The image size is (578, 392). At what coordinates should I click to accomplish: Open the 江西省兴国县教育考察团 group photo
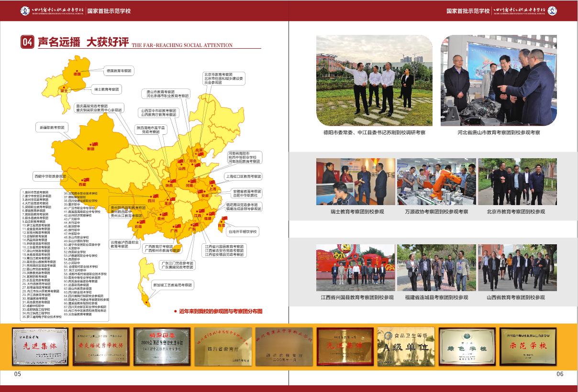pos(355,268)
